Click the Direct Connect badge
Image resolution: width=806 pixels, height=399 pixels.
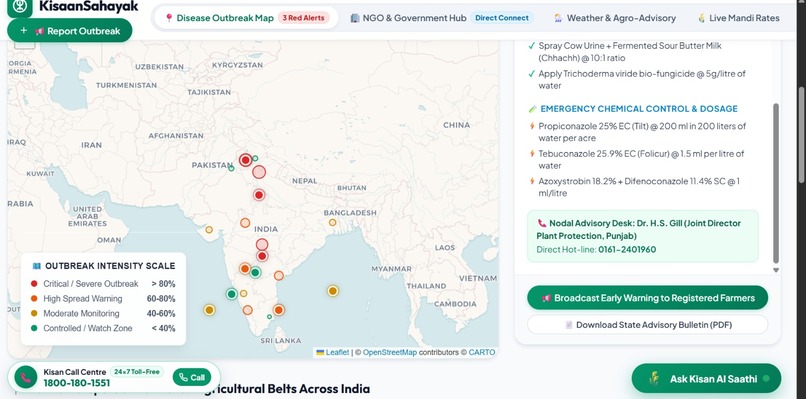[502, 18]
